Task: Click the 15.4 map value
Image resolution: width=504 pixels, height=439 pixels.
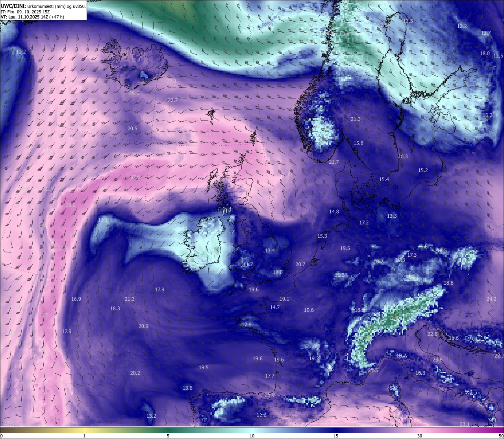Action: pyautogui.click(x=384, y=180)
